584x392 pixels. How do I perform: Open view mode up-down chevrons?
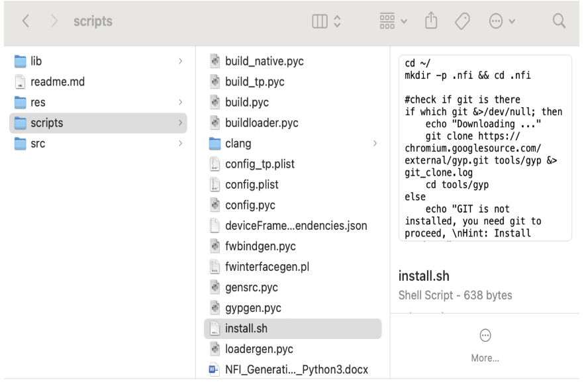[337, 21]
